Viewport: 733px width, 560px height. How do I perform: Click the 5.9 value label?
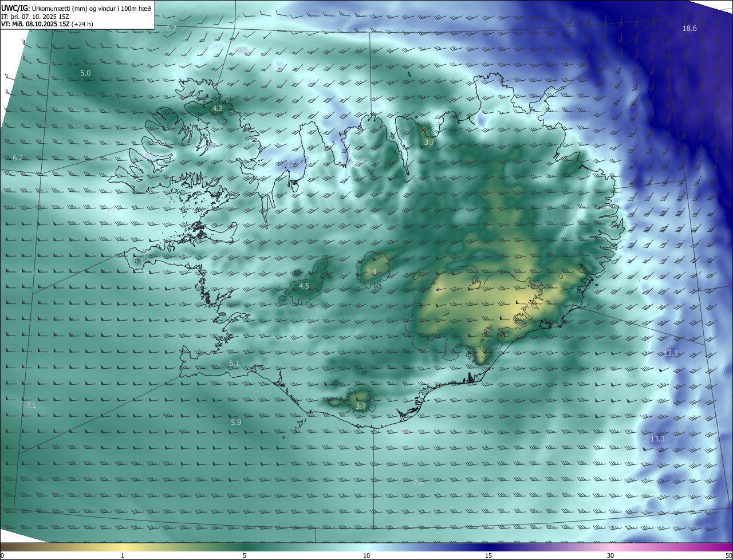(x=236, y=422)
